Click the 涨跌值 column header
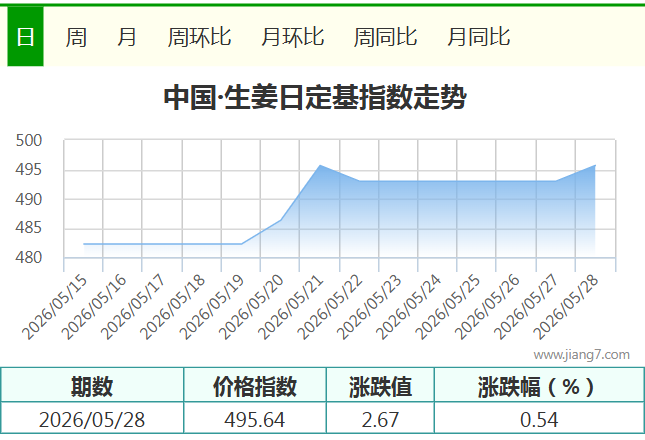645x440 pixels. [x=381, y=386]
